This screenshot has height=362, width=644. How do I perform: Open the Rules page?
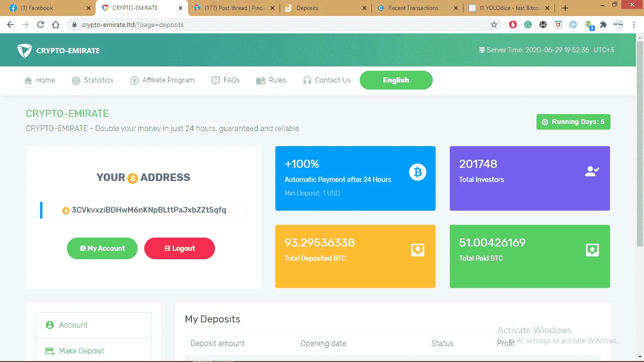pos(271,81)
